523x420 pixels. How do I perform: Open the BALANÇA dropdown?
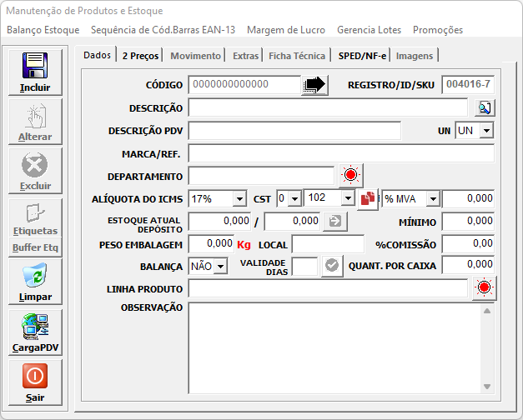pyautogui.click(x=220, y=266)
